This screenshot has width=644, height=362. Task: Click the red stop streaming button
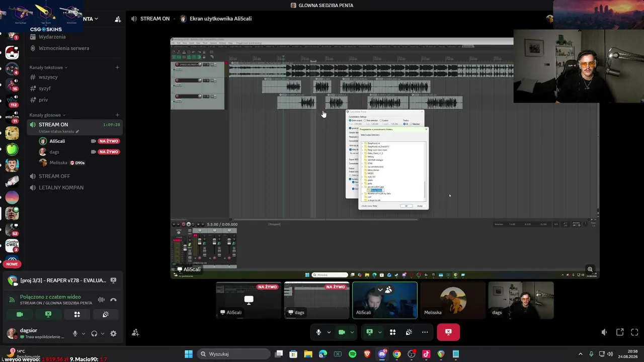pyautogui.click(x=448, y=332)
